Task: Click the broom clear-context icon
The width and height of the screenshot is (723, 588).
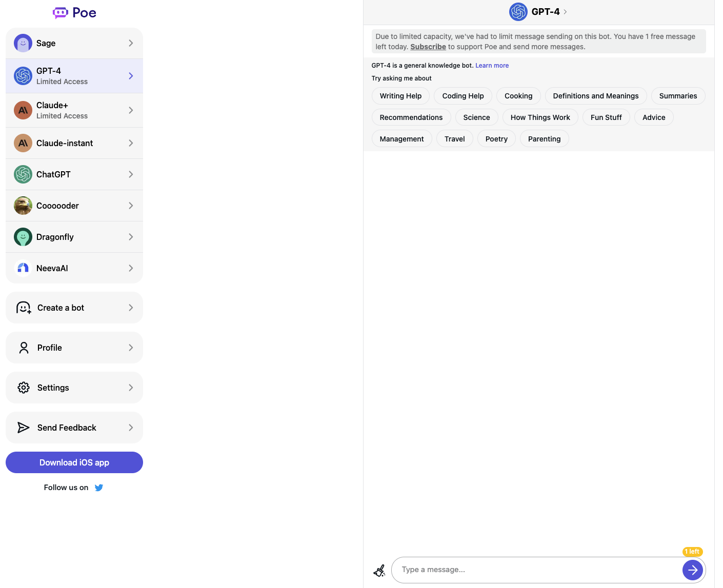Action: [379, 570]
